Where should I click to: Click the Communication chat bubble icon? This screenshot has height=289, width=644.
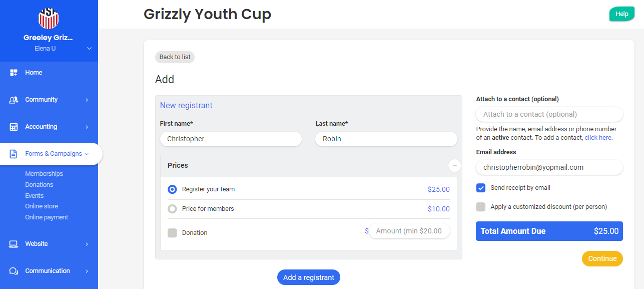tap(14, 271)
